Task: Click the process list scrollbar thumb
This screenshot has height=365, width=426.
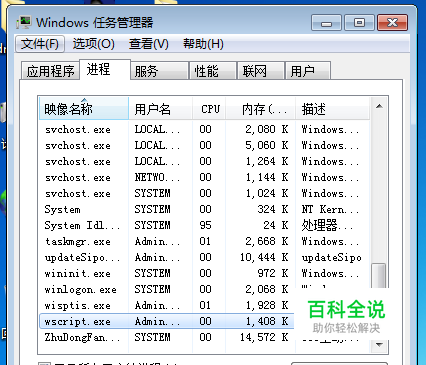Action: pyautogui.click(x=379, y=276)
